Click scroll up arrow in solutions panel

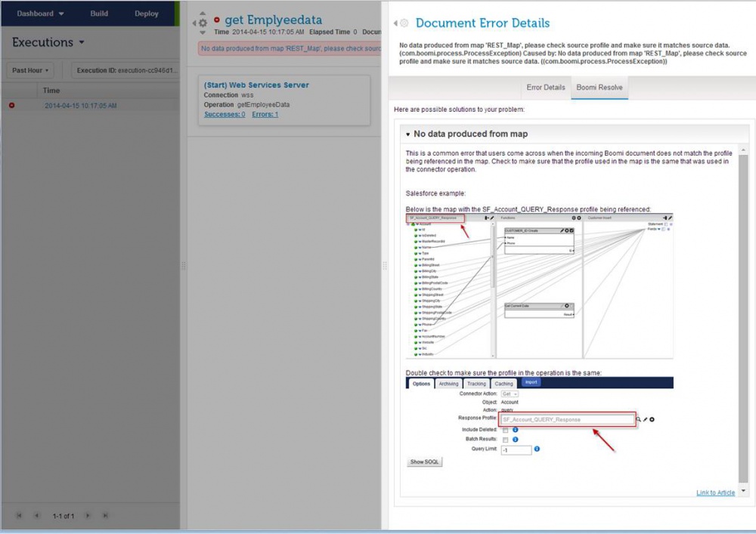pyautogui.click(x=743, y=150)
